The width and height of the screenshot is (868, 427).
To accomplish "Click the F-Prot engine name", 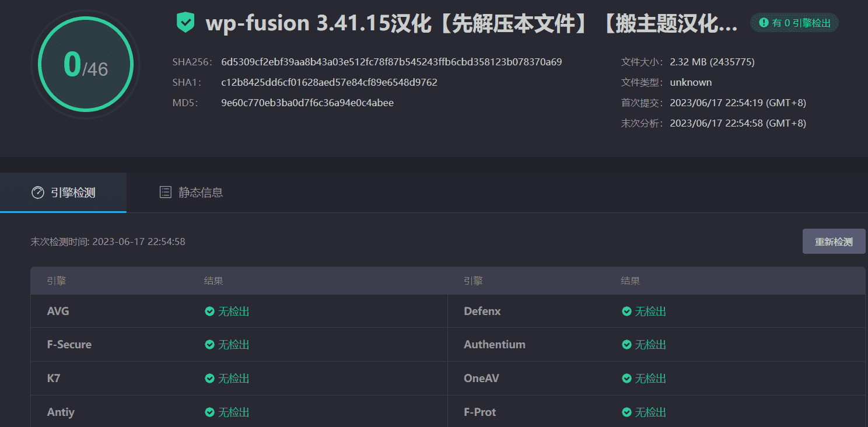I will point(480,412).
